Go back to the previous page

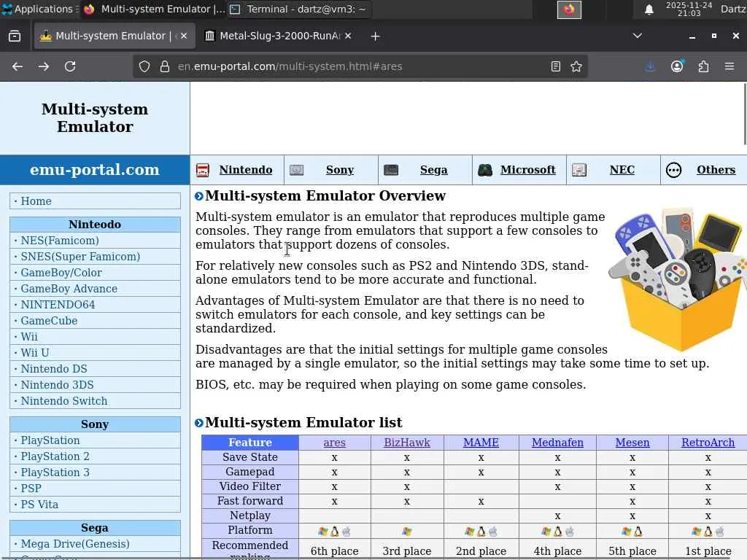tap(18, 66)
